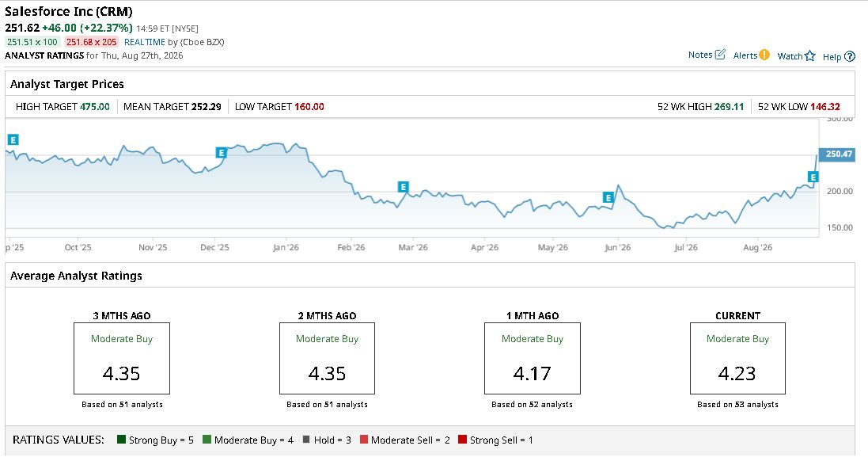868x461 pixels.
Task: Click the earnings E marker near Mar '26
Action: (x=403, y=187)
